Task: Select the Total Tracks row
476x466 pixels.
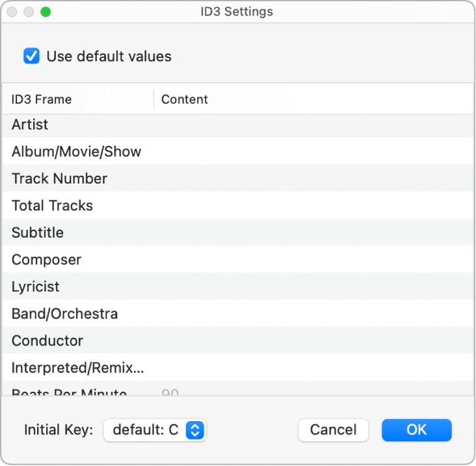Action: (52, 206)
